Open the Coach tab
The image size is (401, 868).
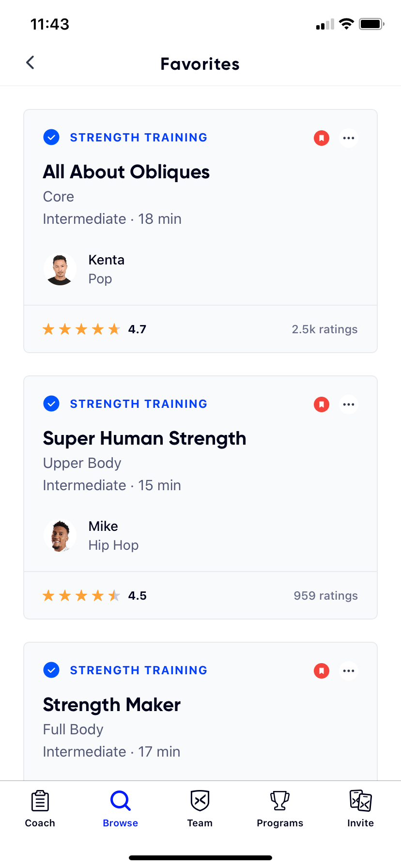point(40,808)
